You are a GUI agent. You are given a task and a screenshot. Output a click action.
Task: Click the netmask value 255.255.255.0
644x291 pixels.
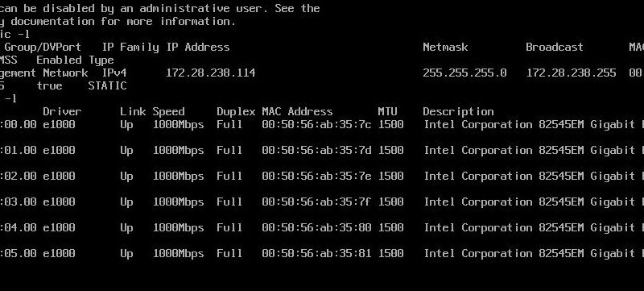(465, 73)
